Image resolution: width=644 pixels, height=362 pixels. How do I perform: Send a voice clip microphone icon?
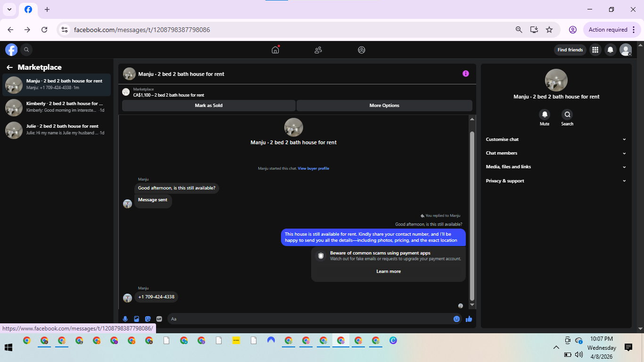125,319
